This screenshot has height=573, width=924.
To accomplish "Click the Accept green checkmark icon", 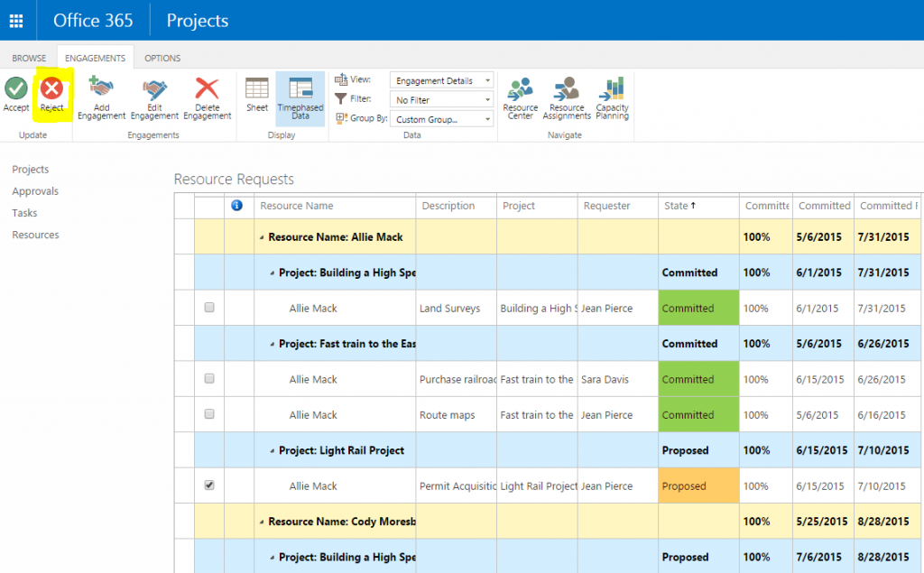I will click(x=15, y=88).
